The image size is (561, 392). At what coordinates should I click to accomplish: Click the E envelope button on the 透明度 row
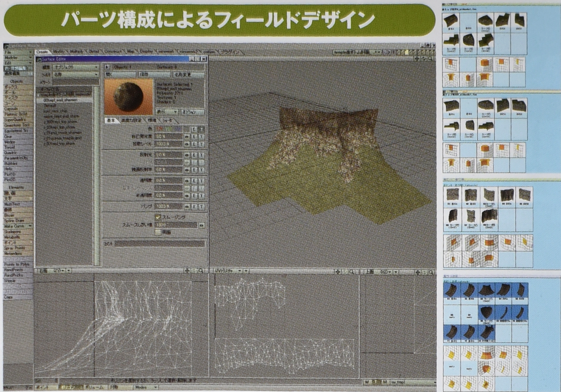[x=194, y=181]
